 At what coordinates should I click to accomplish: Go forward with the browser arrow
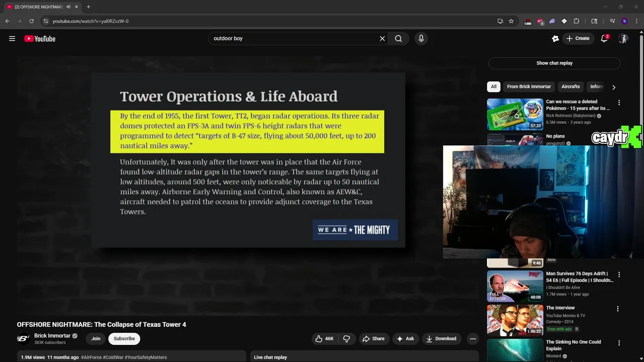pos(19,21)
